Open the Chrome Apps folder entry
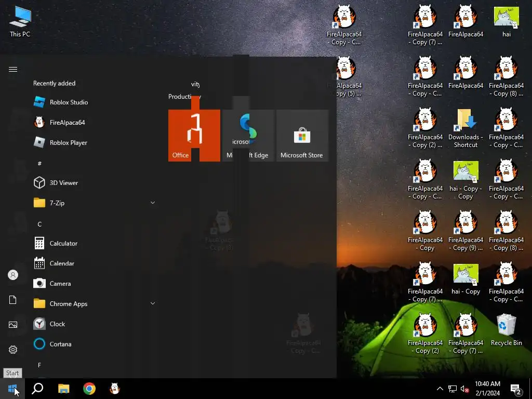 tap(95, 303)
